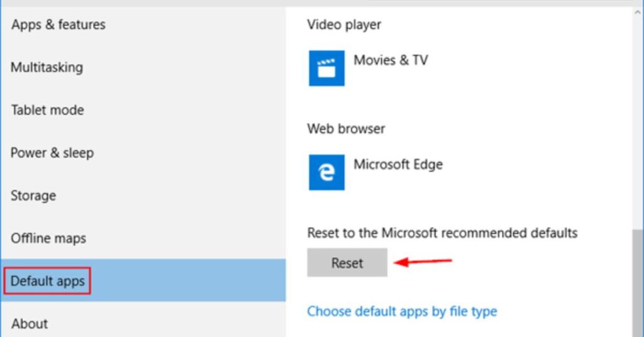Click the Video player heading
The height and width of the screenshot is (337, 644).
[x=344, y=25]
